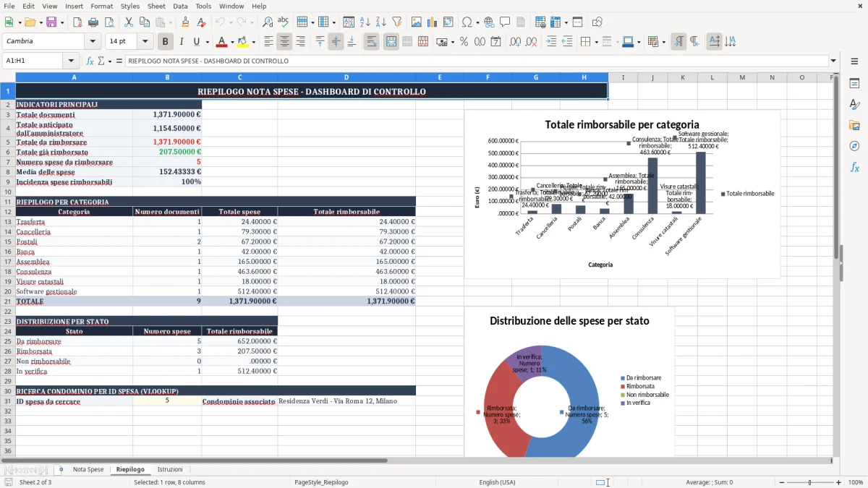Cut the selection with scissors icon
The height and width of the screenshot is (488, 868).
129,22
